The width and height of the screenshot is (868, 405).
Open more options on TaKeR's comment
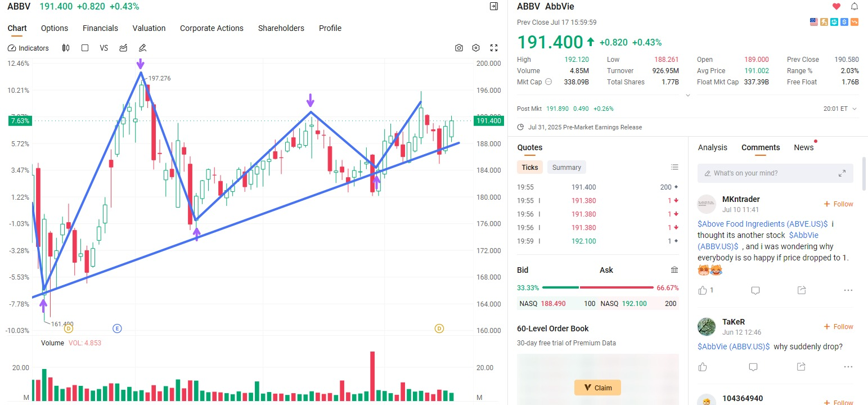click(x=848, y=367)
